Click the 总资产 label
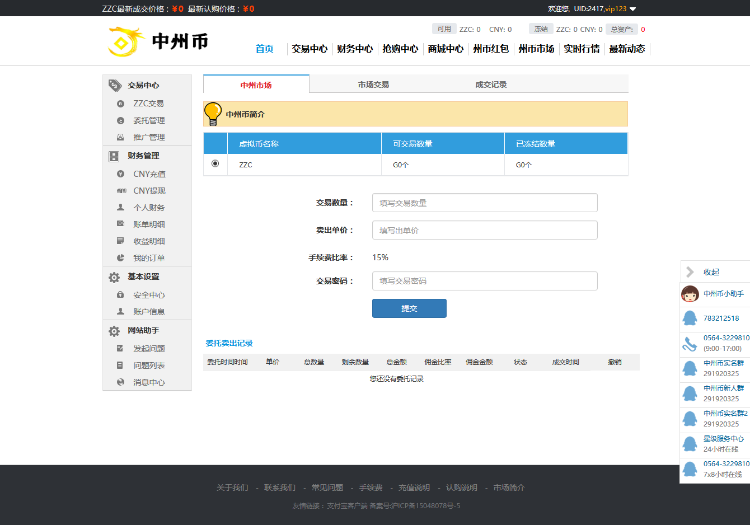The height and width of the screenshot is (525, 750). pos(622,29)
